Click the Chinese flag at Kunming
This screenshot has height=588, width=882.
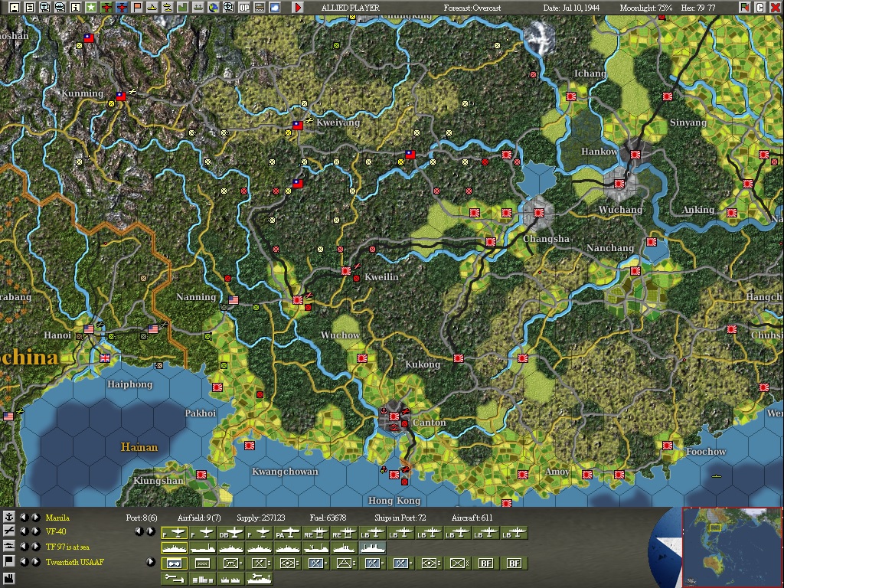[121, 96]
